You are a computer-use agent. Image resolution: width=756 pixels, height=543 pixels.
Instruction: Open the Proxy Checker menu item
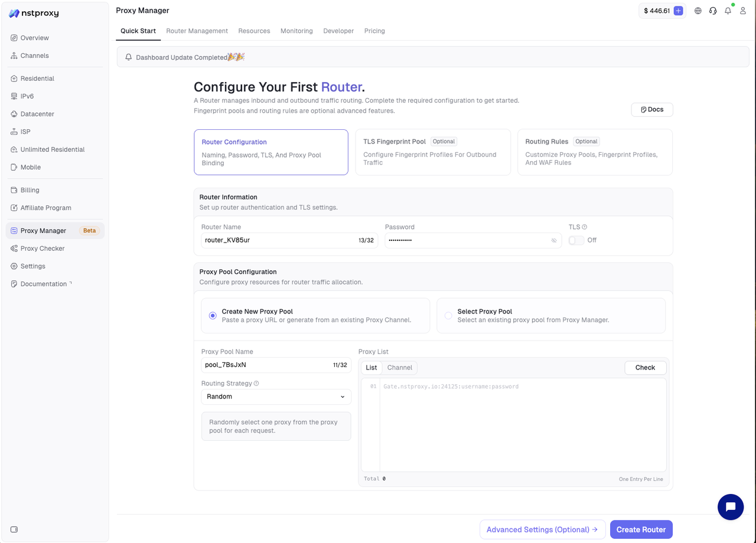click(x=55, y=248)
